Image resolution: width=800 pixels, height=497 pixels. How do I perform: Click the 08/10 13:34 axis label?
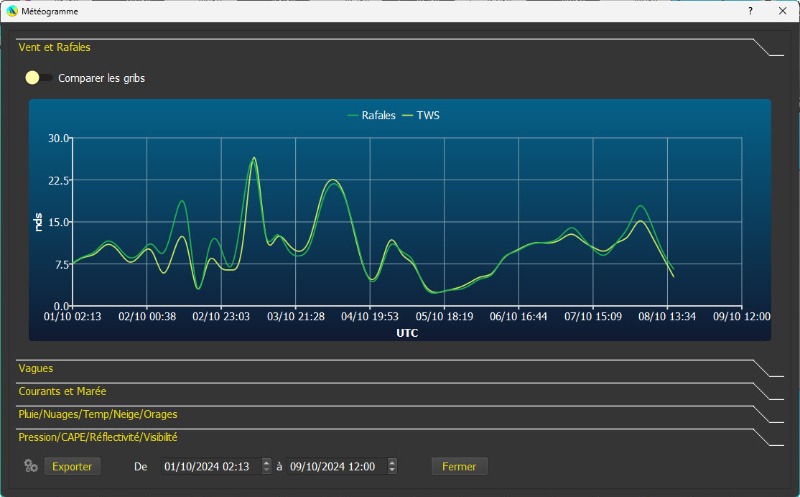tap(667, 316)
